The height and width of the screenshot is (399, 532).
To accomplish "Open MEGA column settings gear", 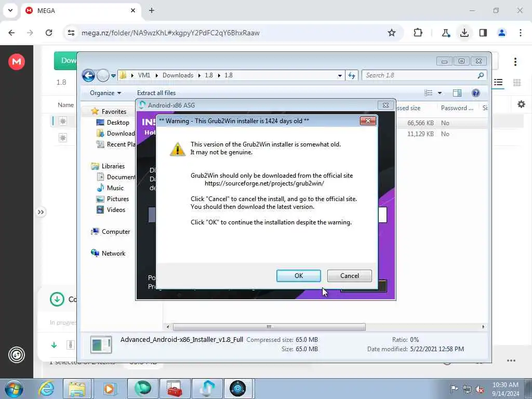I will pyautogui.click(x=521, y=104).
